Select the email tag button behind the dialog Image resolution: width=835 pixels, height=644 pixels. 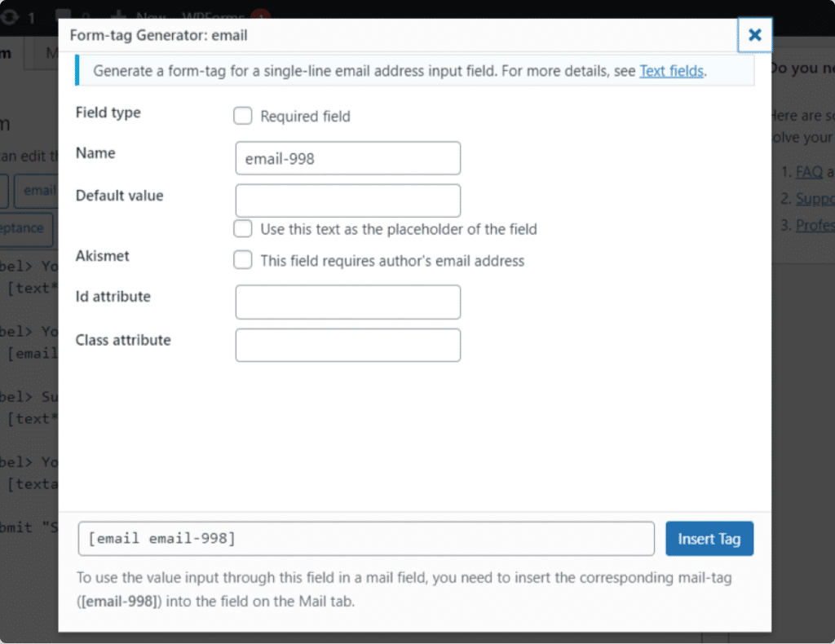(38, 190)
